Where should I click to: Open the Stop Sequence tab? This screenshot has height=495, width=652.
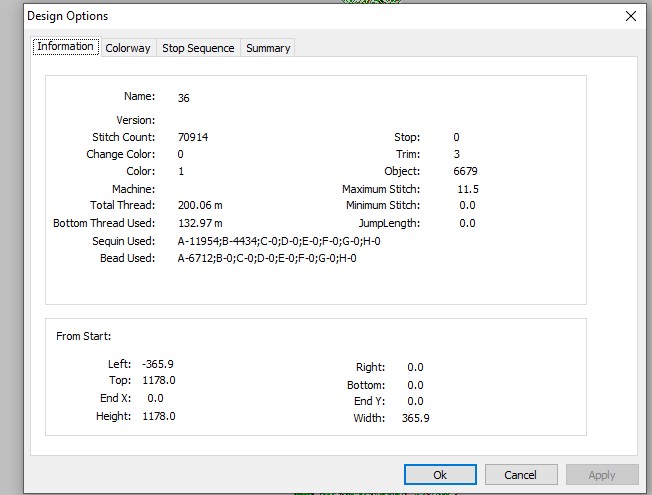pos(198,48)
